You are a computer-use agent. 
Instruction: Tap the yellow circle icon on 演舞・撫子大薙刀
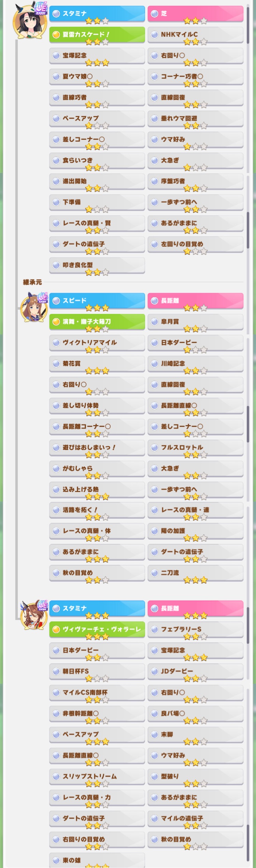point(56,321)
